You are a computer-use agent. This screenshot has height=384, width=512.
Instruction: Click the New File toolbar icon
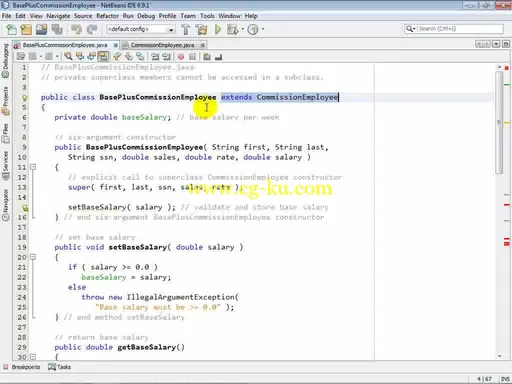[x=12, y=30]
